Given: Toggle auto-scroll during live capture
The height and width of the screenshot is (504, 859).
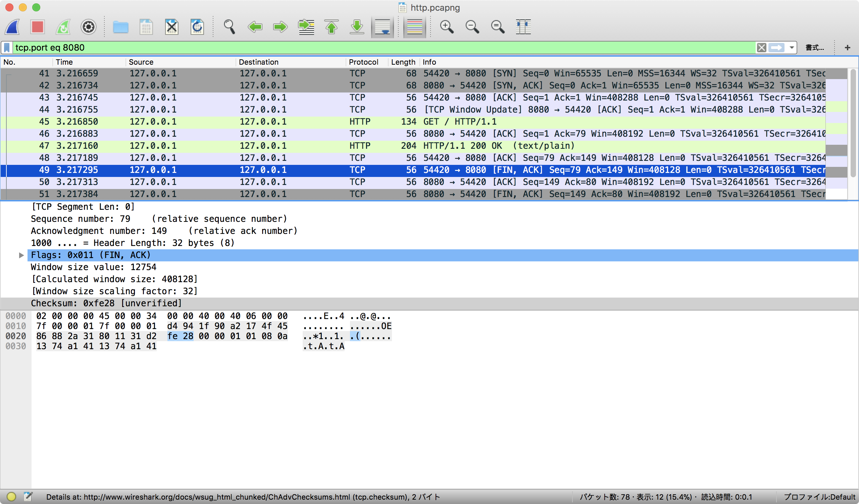Looking at the screenshot, I should (x=383, y=27).
